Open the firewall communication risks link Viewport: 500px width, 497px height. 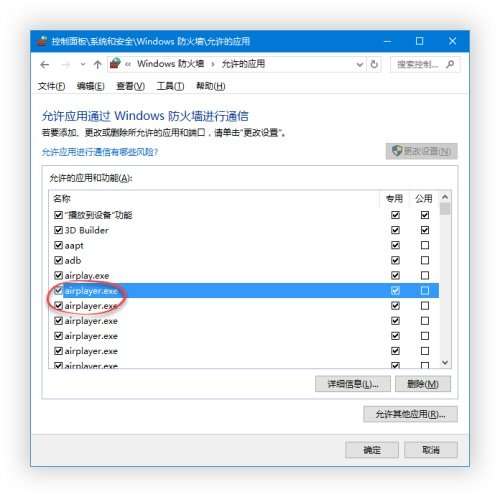point(99,152)
